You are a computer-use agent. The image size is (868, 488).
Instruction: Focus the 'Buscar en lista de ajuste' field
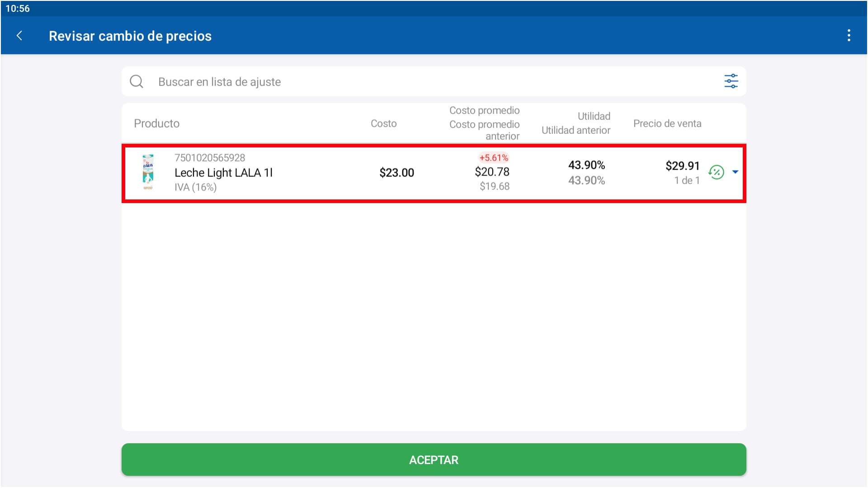click(407, 82)
